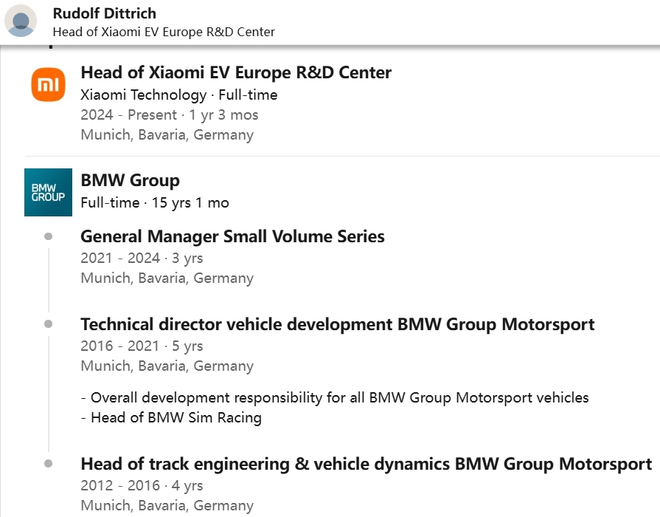Click the timeline dot beside General Manager role
This screenshot has width=660, height=517.
pos(48,237)
